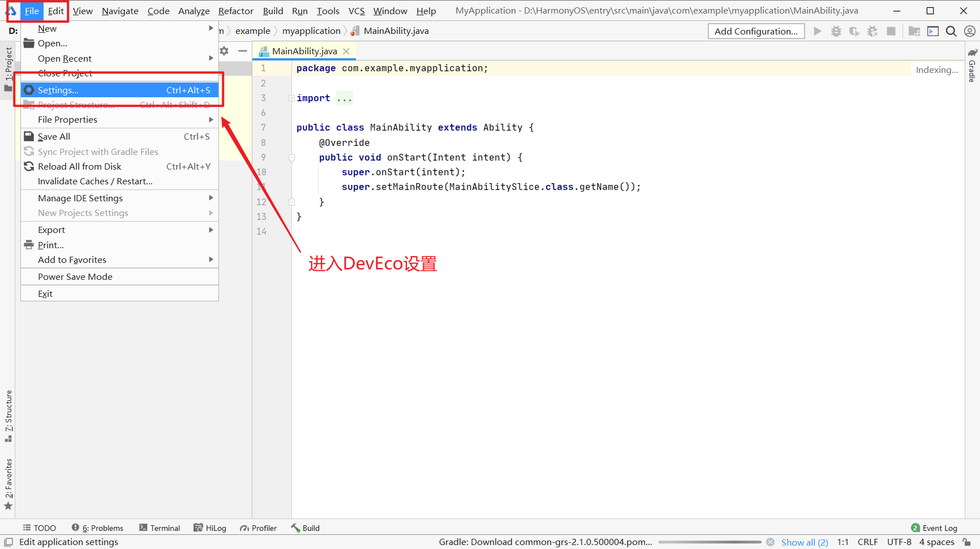Click Open... in the File menu

point(119,44)
